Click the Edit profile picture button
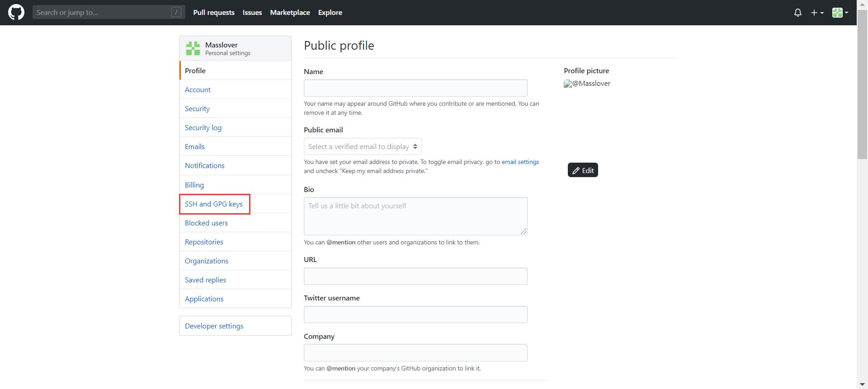Image resolution: width=868 pixels, height=389 pixels. click(x=583, y=170)
